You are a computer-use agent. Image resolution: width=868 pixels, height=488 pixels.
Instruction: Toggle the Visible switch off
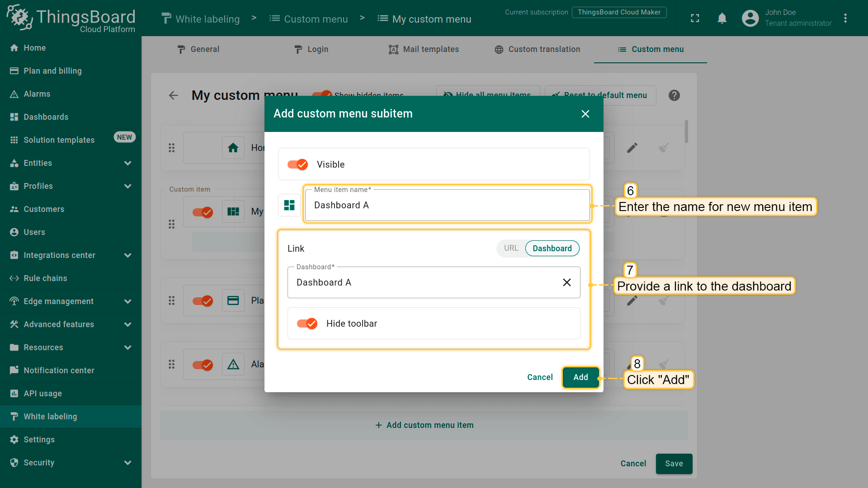[x=297, y=164]
